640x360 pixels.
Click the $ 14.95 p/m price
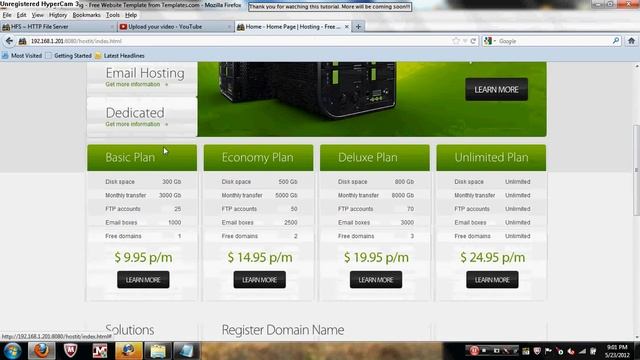[x=260, y=258]
